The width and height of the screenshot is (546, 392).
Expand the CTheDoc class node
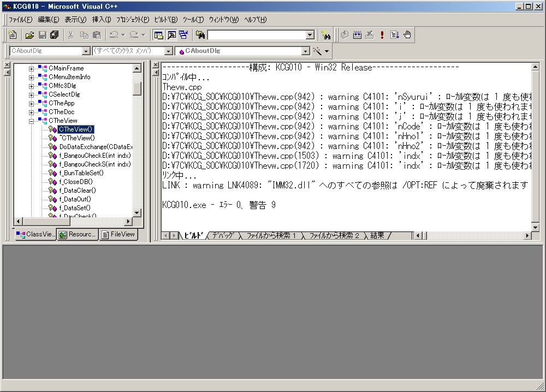coord(31,112)
